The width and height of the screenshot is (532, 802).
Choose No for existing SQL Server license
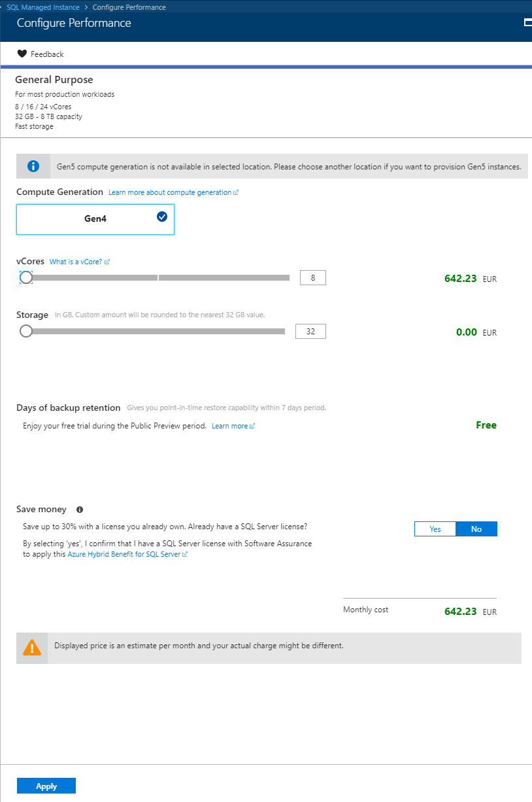click(x=476, y=529)
